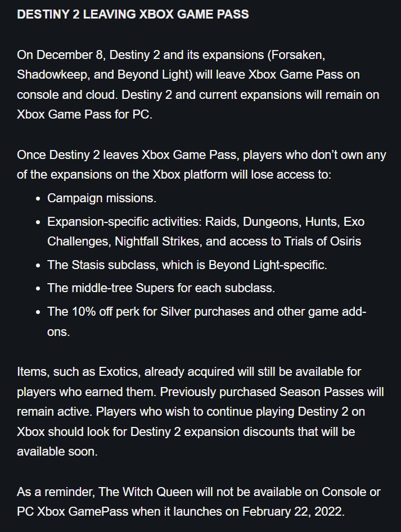Click the 'Campaign missions.' bullet item
Image resolution: width=401 pixels, height=532 pixels.
point(102,198)
